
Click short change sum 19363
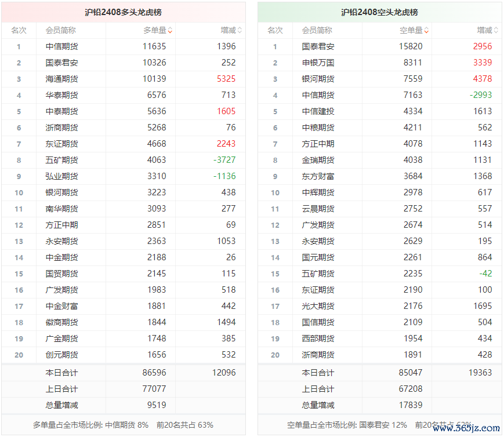coord(480,373)
